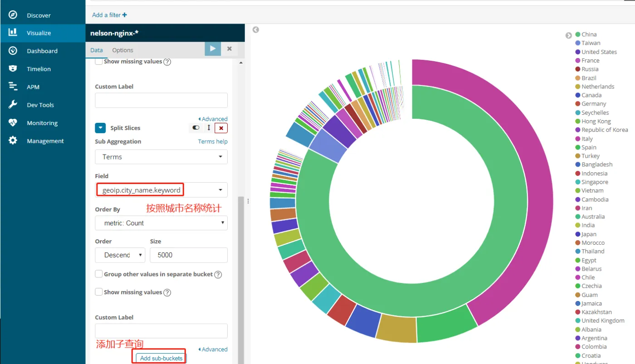Discard changes with the X button

[x=230, y=49]
